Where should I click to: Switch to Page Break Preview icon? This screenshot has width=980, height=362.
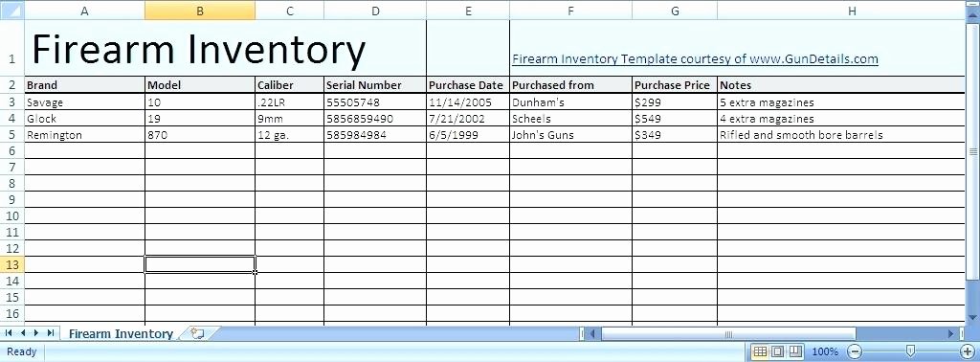[795, 351]
